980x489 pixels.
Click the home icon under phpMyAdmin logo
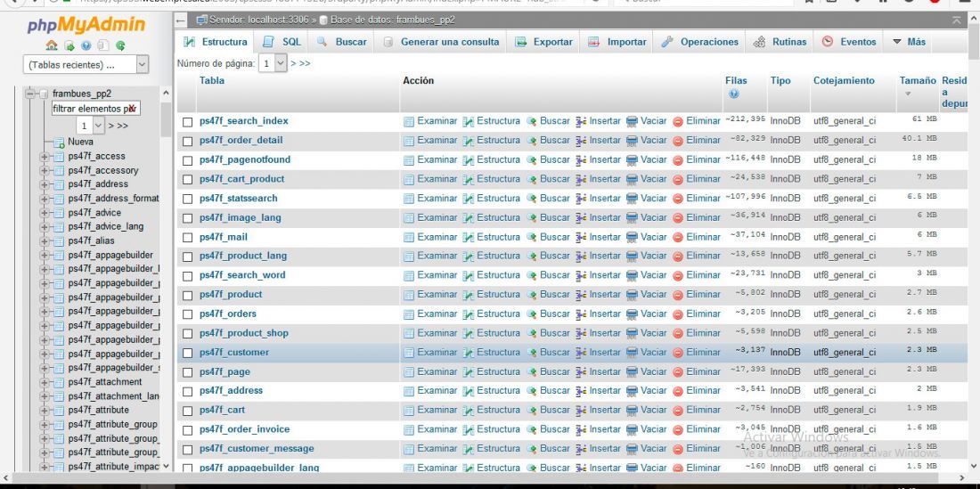pyautogui.click(x=52, y=45)
